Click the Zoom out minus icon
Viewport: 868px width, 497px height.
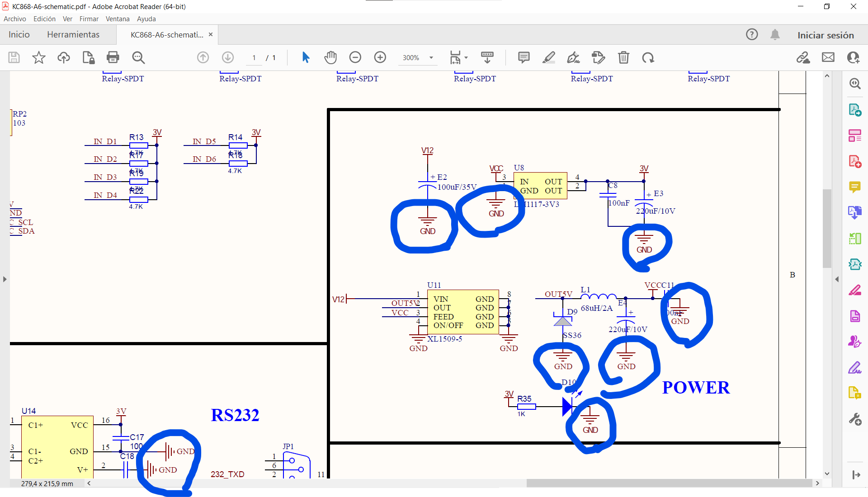(x=355, y=57)
